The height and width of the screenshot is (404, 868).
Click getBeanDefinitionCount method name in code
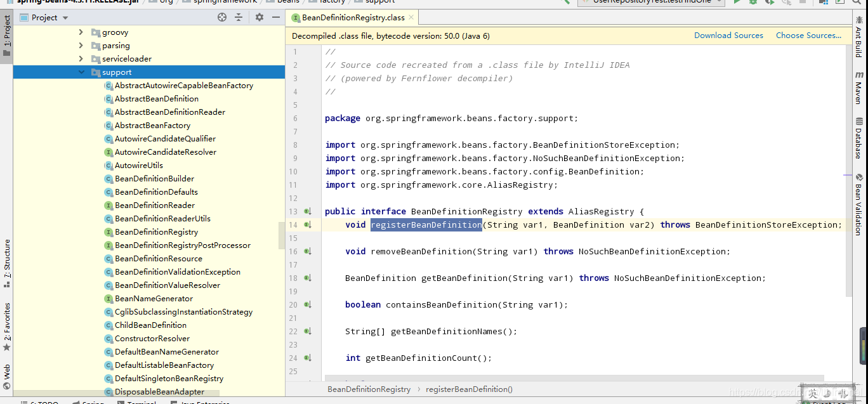coord(421,358)
